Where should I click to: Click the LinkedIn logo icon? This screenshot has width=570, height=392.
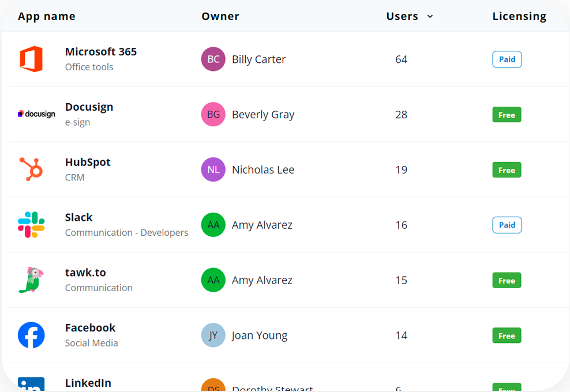(x=31, y=384)
